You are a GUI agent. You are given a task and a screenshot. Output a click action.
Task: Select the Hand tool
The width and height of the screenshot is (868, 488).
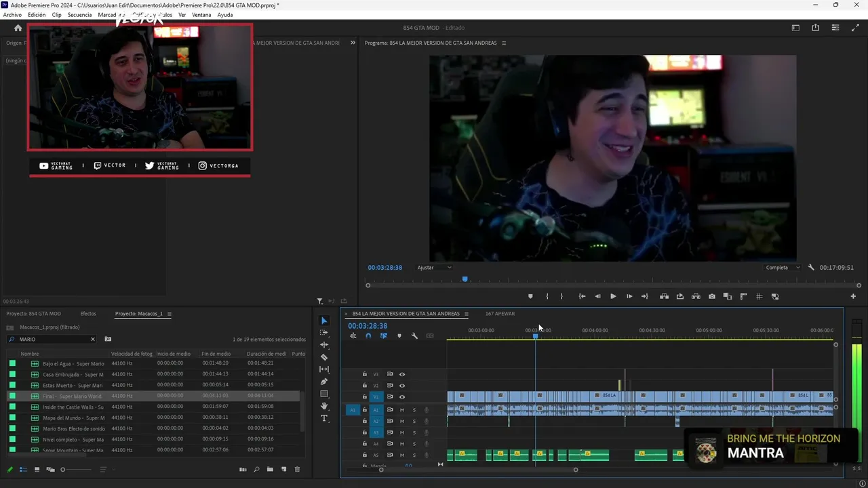point(324,406)
